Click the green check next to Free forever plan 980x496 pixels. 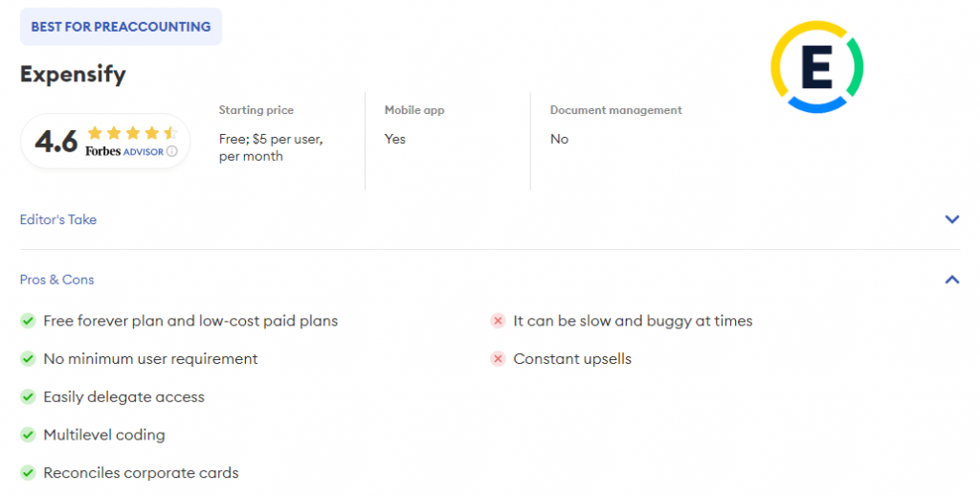29,321
